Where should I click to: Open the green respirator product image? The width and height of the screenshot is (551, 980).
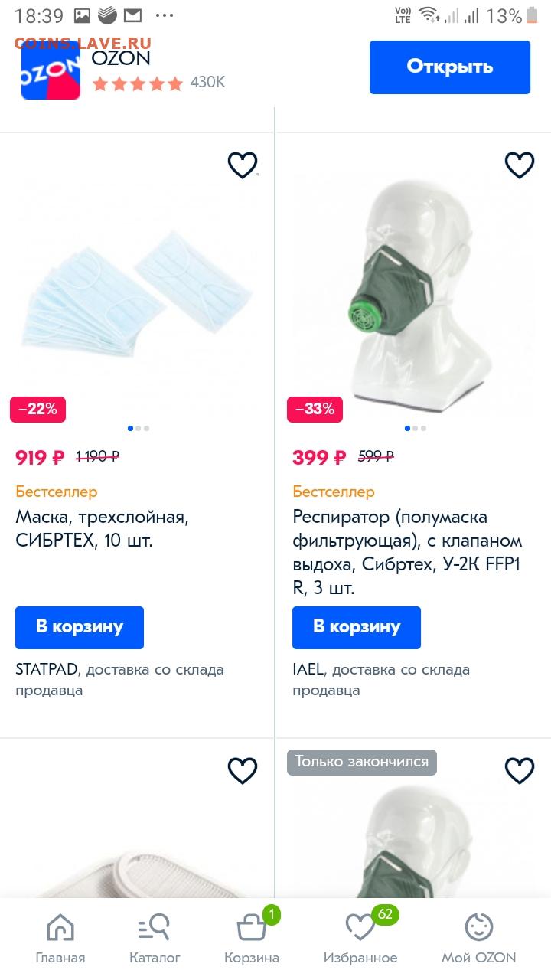(x=413, y=287)
